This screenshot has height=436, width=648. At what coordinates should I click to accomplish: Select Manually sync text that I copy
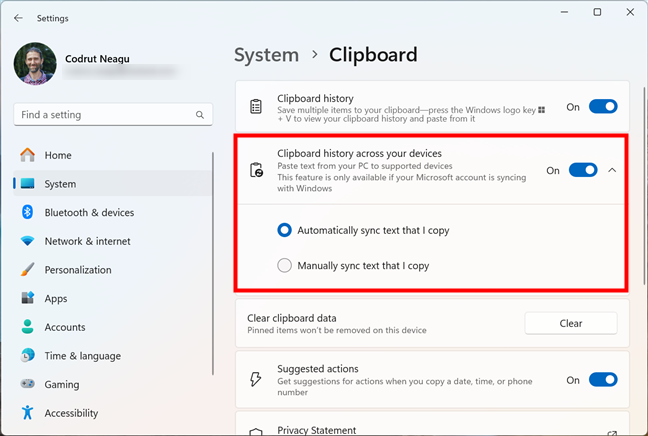353,265
